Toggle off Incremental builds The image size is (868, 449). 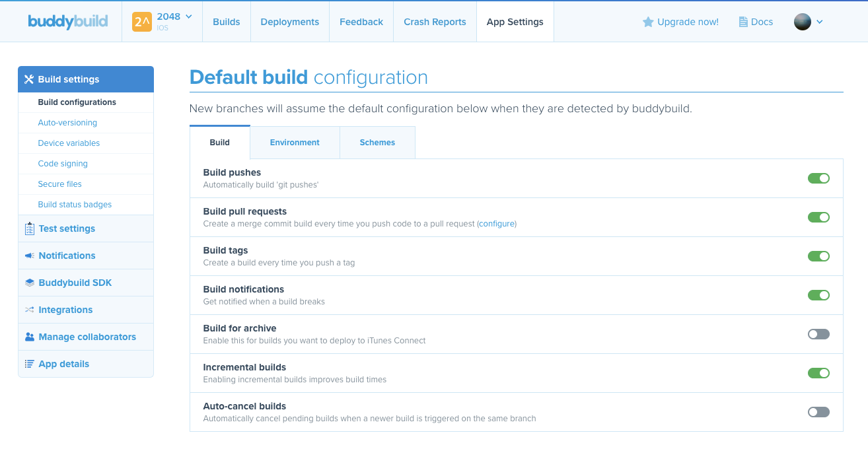pos(818,372)
